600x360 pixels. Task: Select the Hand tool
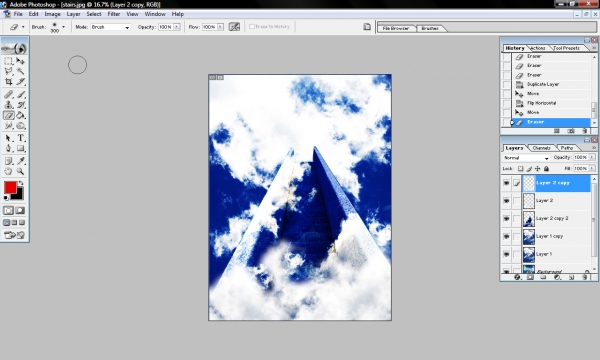[8, 171]
